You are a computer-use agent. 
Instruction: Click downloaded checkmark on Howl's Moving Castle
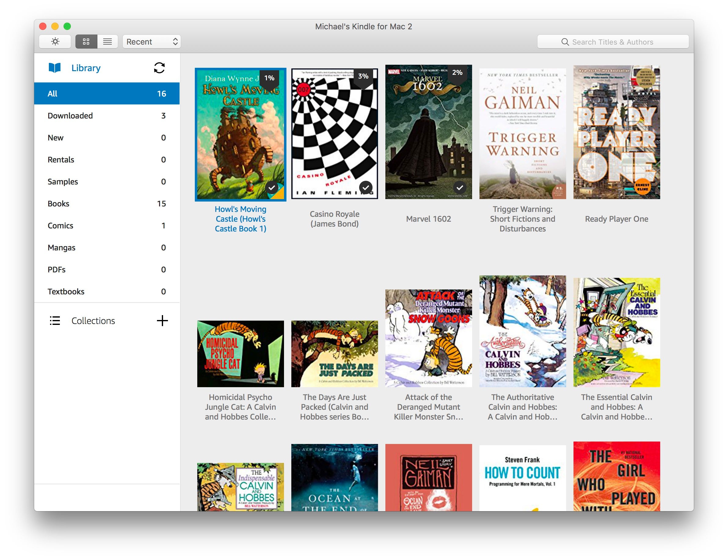click(272, 188)
